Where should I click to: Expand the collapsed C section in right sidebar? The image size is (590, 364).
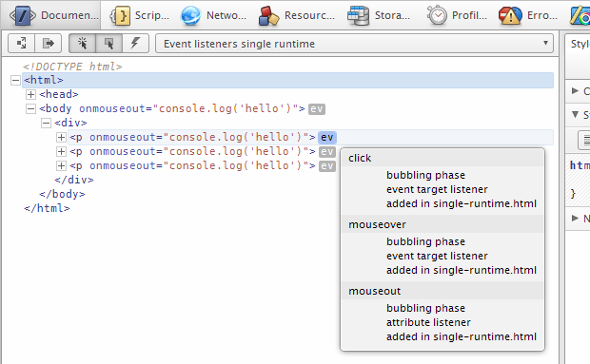(575, 90)
